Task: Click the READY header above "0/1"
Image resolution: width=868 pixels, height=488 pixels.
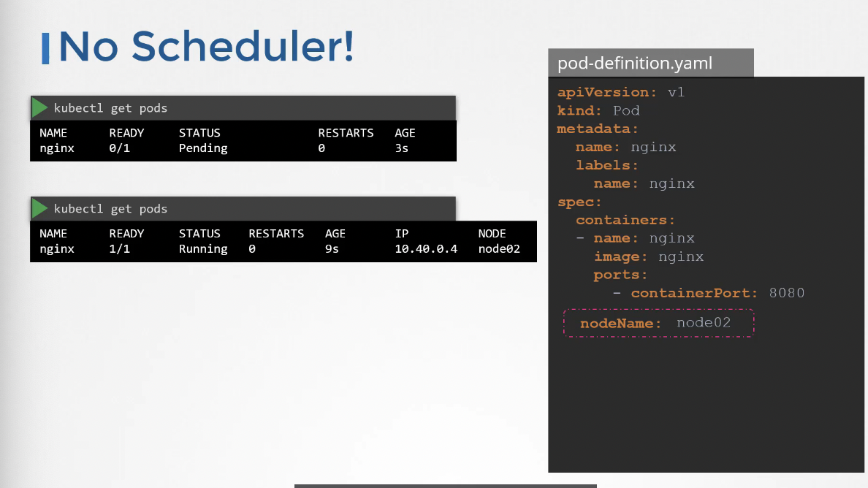Action: tap(127, 133)
